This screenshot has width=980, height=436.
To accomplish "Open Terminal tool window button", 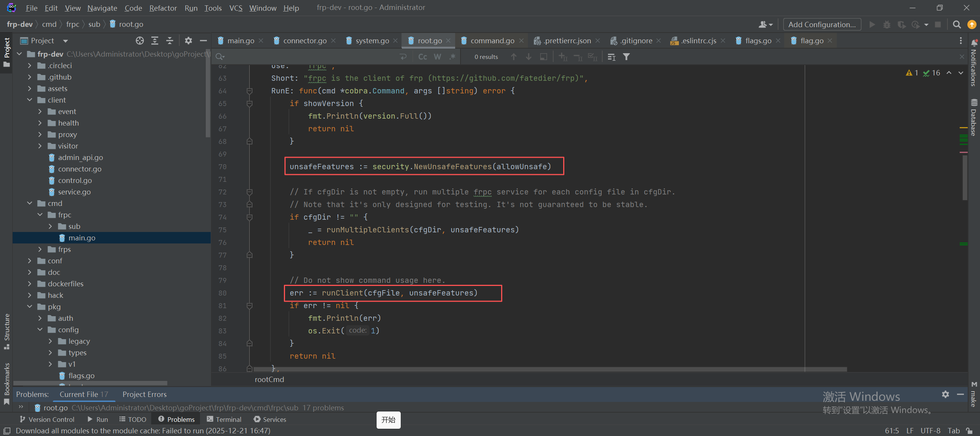I will 224,419.
